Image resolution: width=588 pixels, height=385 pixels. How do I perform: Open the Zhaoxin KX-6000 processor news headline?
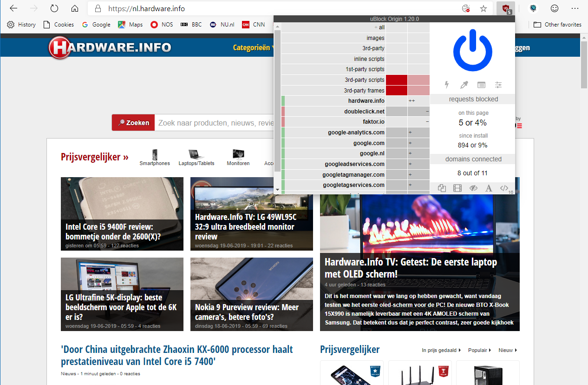(177, 355)
